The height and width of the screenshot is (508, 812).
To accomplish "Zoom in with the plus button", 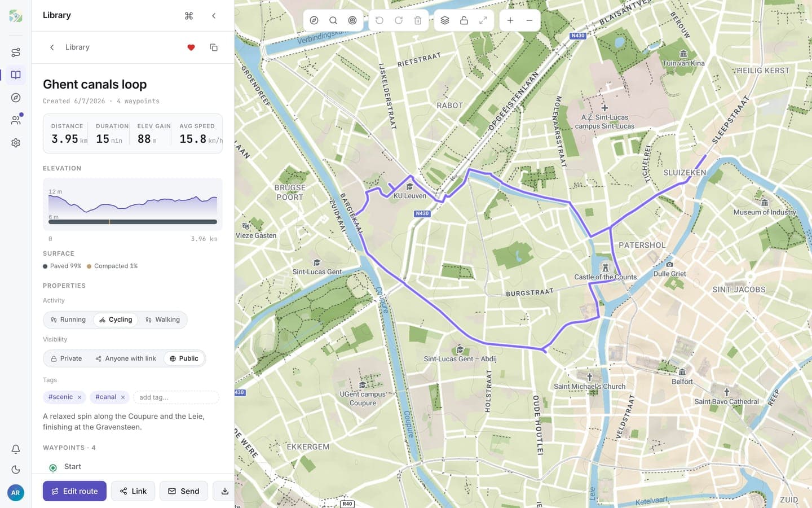I will coord(510,20).
